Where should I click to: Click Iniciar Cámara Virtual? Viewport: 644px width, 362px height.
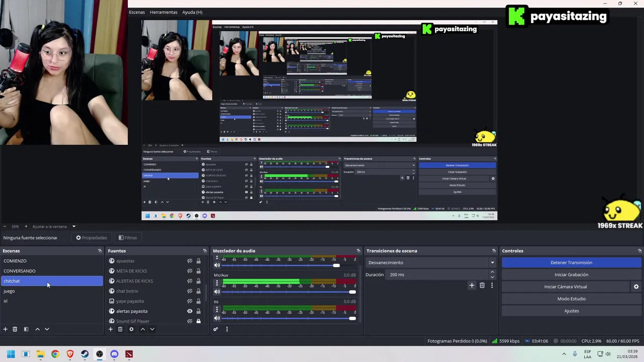pos(566,287)
